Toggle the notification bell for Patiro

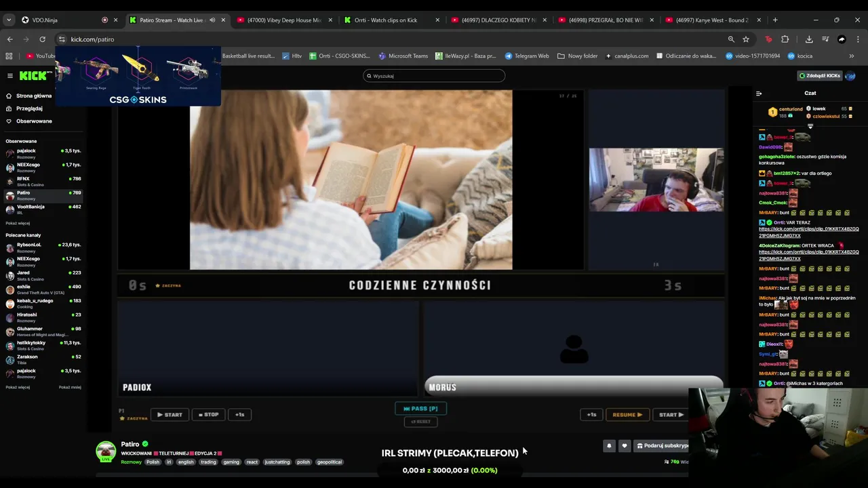(609, 445)
